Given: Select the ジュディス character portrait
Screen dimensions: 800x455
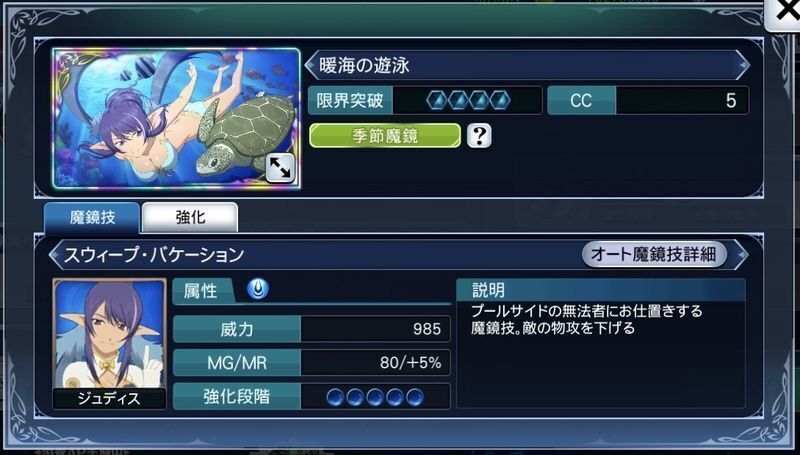Looking at the screenshot, I should 109,343.
